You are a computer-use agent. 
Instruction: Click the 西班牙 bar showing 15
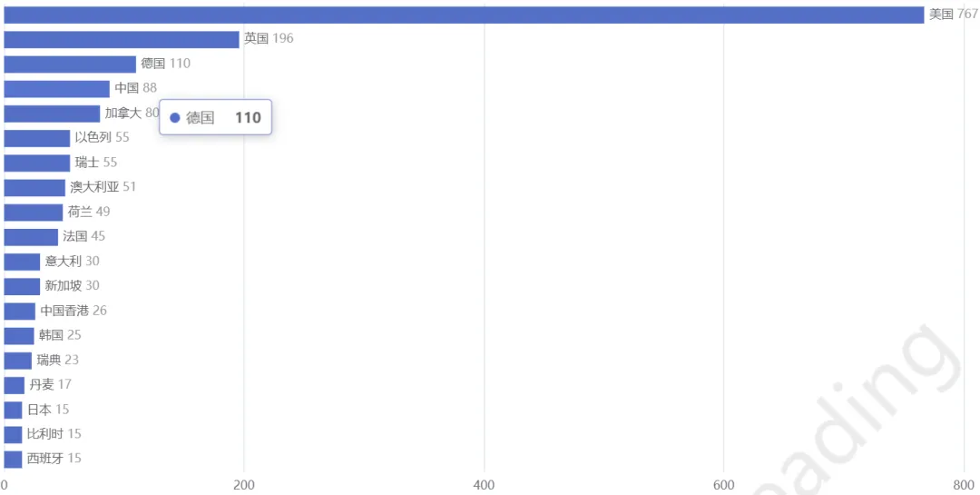[x=13, y=460]
